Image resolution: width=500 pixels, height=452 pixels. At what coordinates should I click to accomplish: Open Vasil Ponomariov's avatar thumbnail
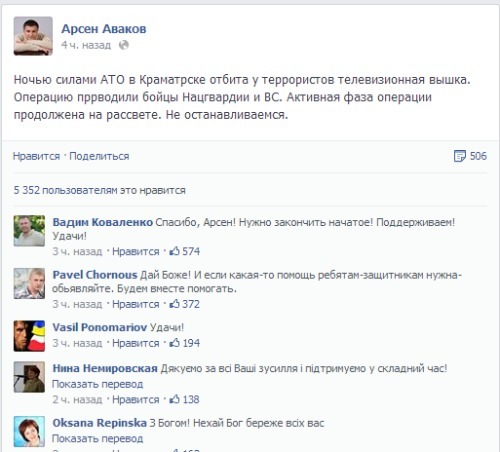29,336
